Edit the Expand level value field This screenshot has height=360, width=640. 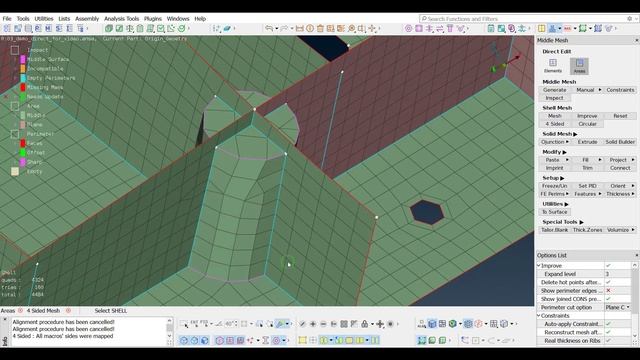[618, 274]
